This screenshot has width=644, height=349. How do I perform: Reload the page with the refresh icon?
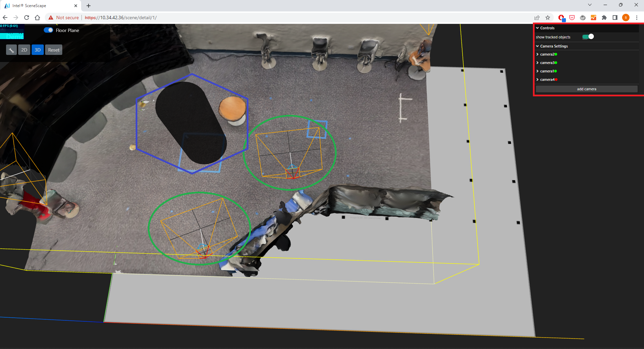click(x=27, y=18)
